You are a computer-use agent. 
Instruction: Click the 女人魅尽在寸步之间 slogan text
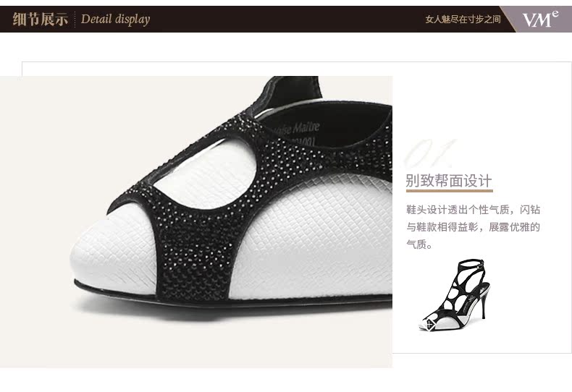pyautogui.click(x=463, y=20)
